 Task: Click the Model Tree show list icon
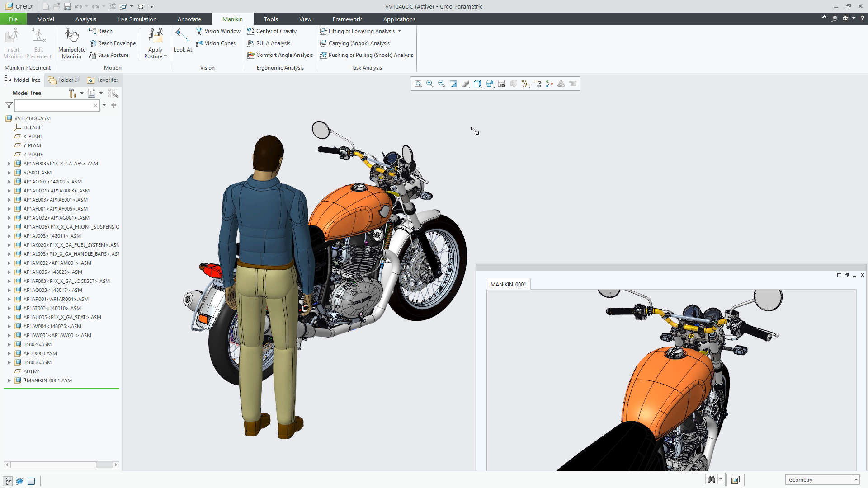92,93
